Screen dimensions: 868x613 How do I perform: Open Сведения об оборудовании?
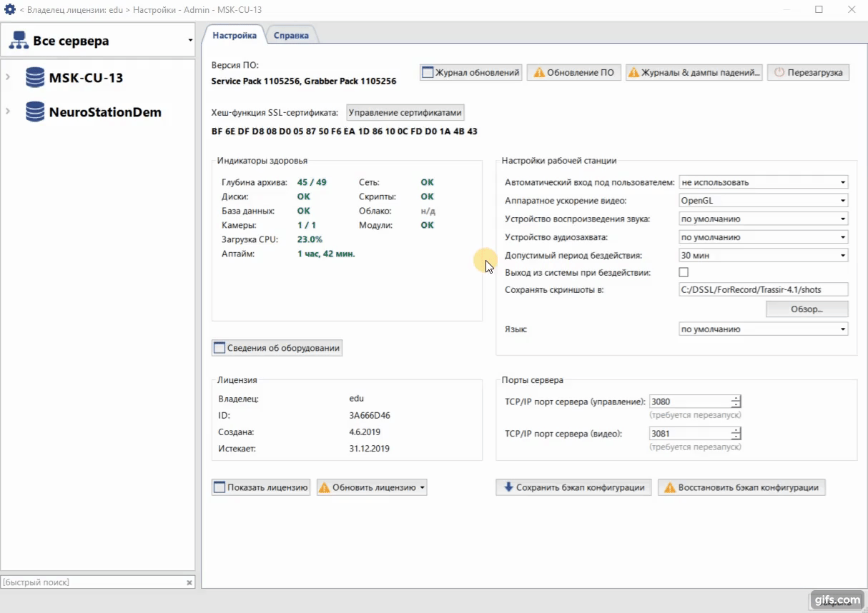pyautogui.click(x=277, y=348)
